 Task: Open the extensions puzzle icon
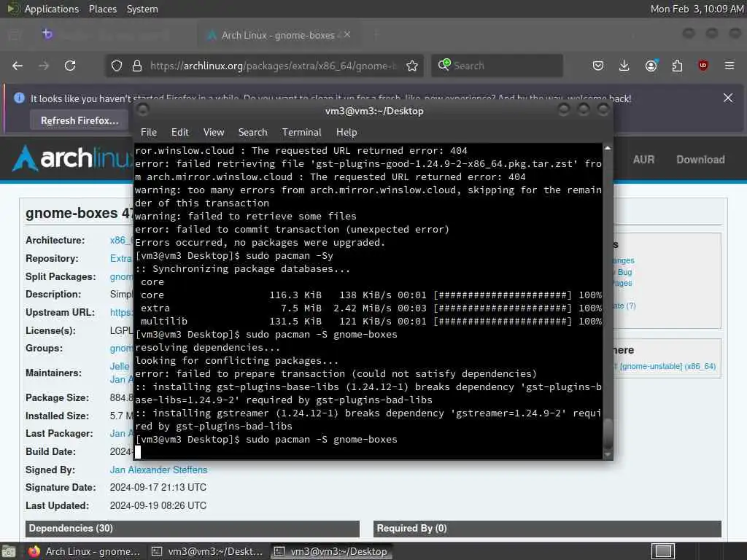point(677,66)
